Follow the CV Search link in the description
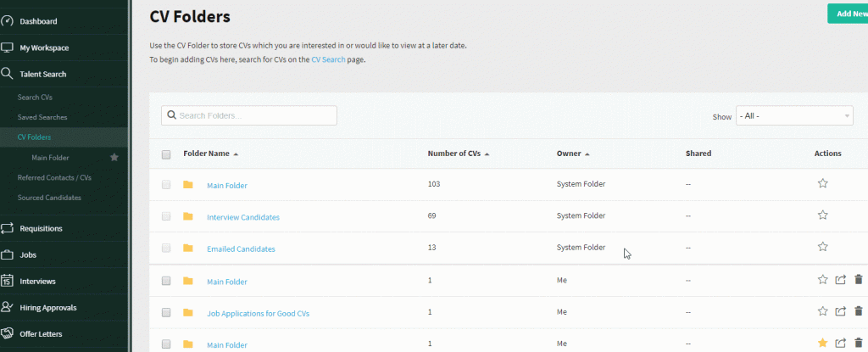The height and width of the screenshot is (352, 868). coord(328,59)
